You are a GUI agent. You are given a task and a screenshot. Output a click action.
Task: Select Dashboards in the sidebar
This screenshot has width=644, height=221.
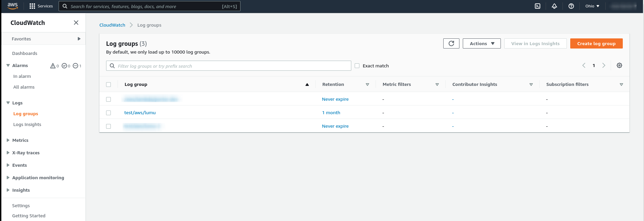(25, 53)
